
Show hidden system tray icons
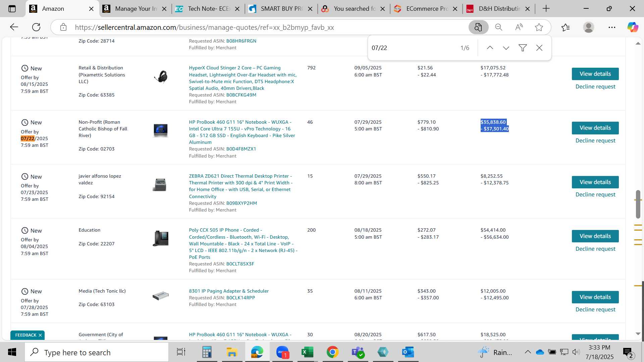click(528, 352)
